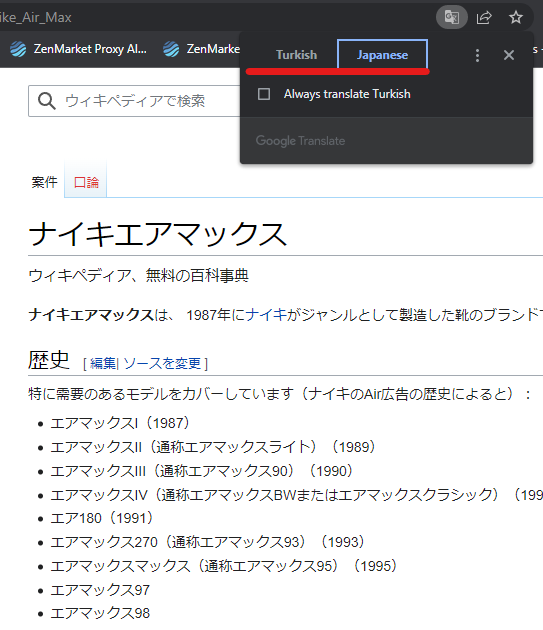The height and width of the screenshot is (630, 543).
Task: Open the 案件 page tab
Action: [45, 182]
